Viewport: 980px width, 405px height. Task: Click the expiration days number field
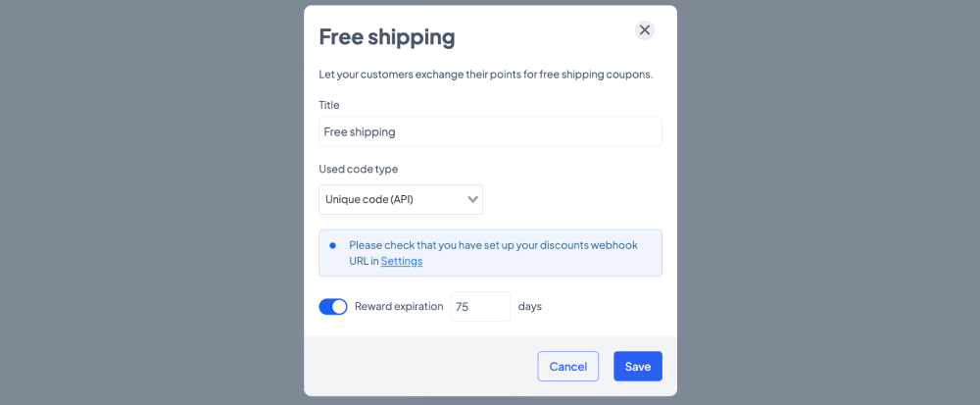coord(480,307)
